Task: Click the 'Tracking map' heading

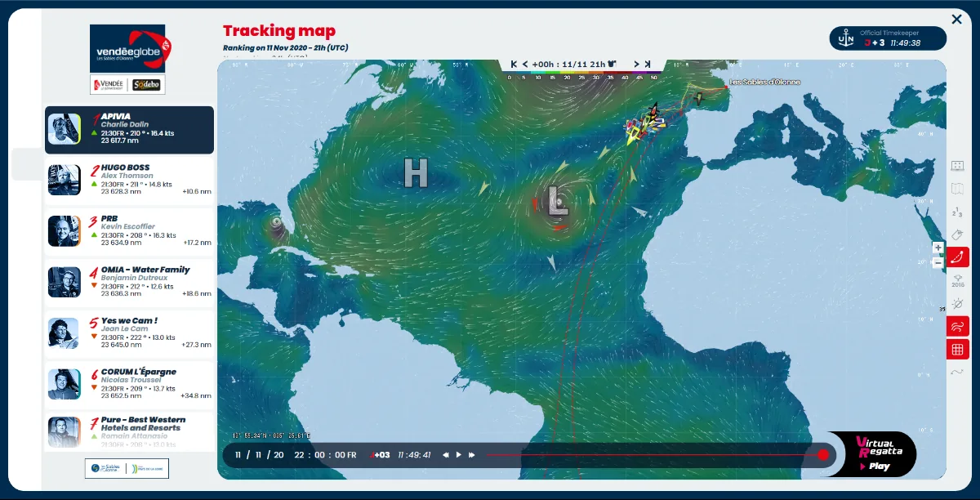Action: [279, 31]
